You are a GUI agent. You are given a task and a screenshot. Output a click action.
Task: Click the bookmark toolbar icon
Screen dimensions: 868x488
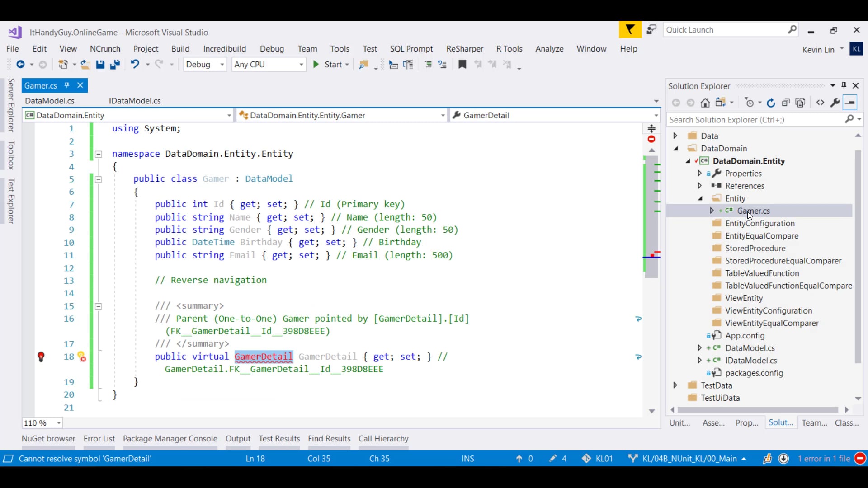click(462, 65)
